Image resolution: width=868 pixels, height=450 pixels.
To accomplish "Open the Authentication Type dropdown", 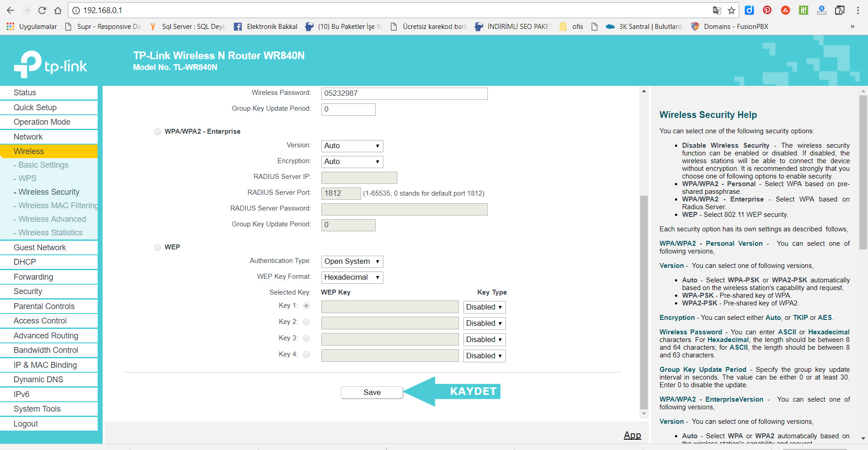I will [352, 262].
